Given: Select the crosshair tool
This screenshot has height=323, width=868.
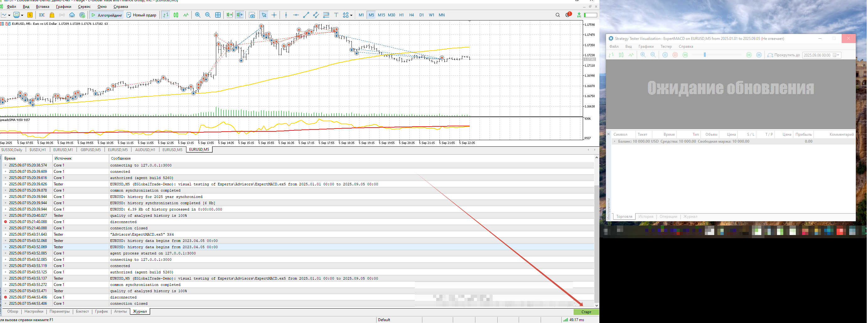Looking at the screenshot, I should [274, 15].
